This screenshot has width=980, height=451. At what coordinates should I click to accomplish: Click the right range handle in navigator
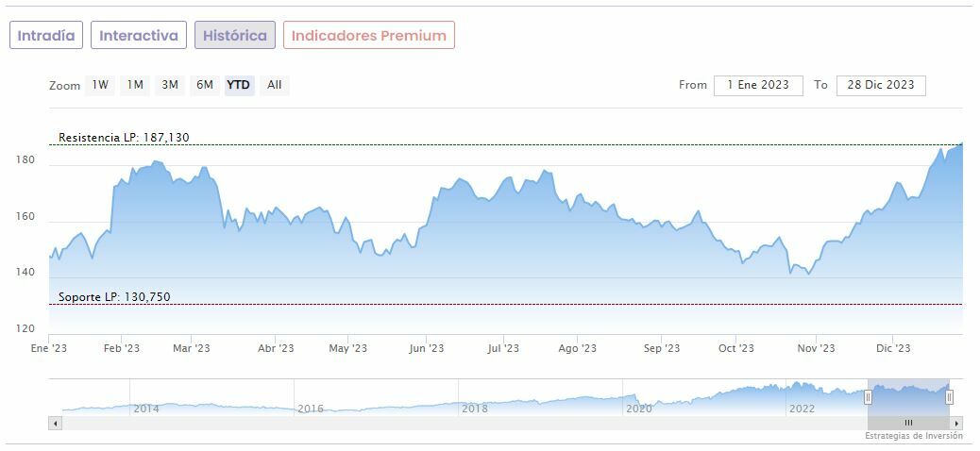pos(950,397)
